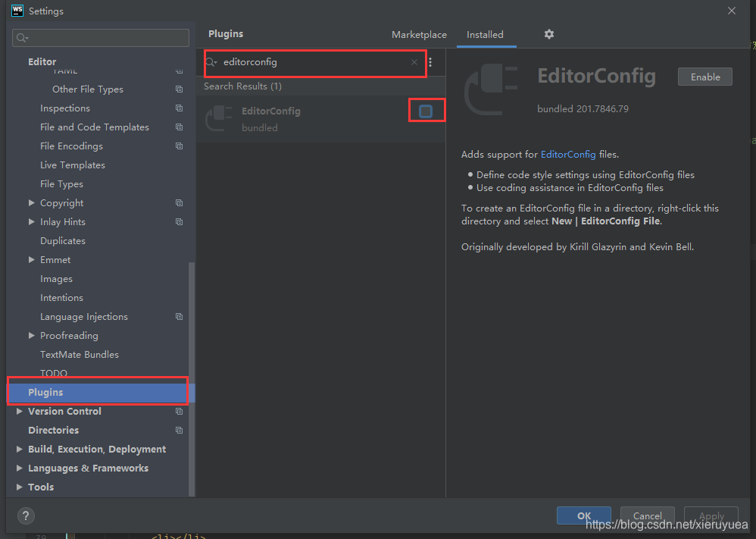This screenshot has height=539, width=756.
Task: Open the Inspections settings page
Action: pyautogui.click(x=65, y=108)
